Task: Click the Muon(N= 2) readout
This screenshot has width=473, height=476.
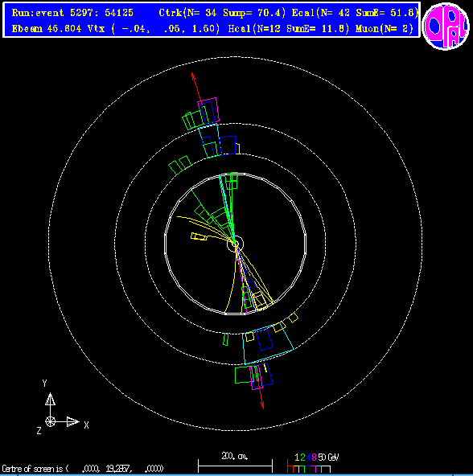Action: point(385,29)
